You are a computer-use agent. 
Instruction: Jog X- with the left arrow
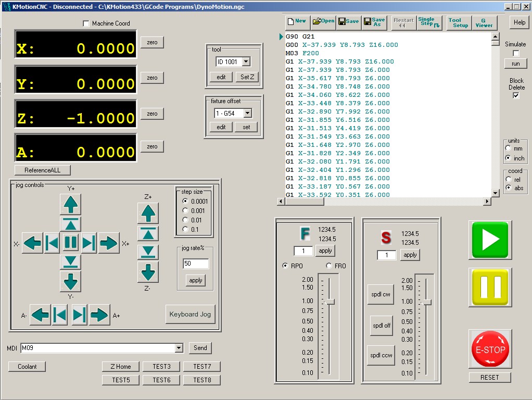[32, 243]
